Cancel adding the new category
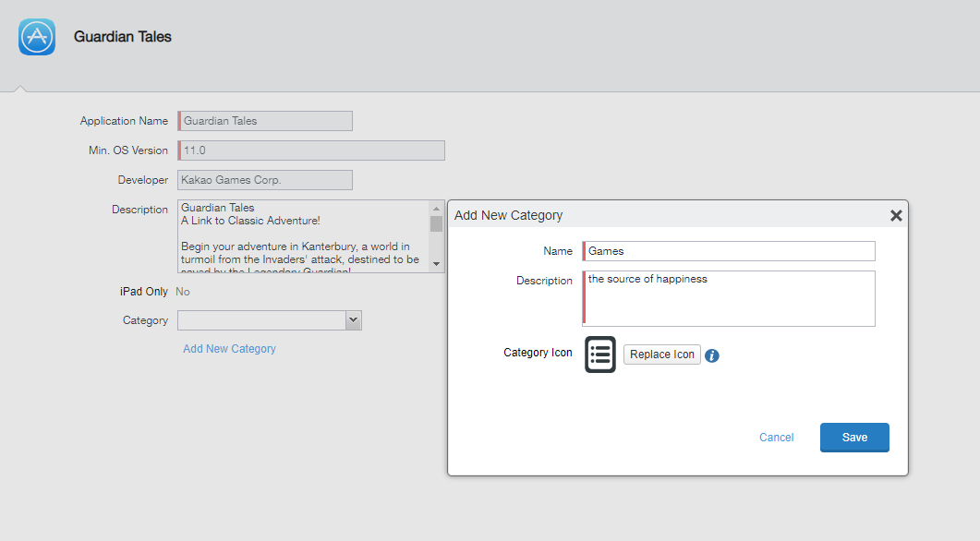980x541 pixels. (x=776, y=438)
